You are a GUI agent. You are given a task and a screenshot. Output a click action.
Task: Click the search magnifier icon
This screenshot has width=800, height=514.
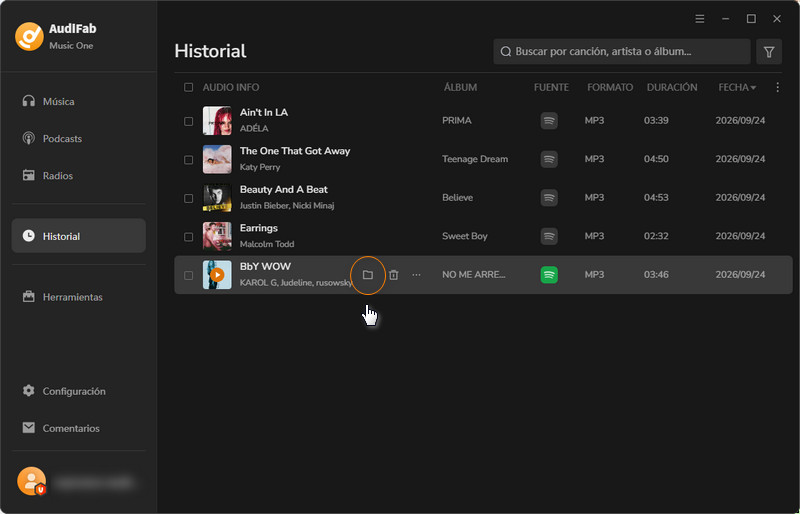click(506, 52)
